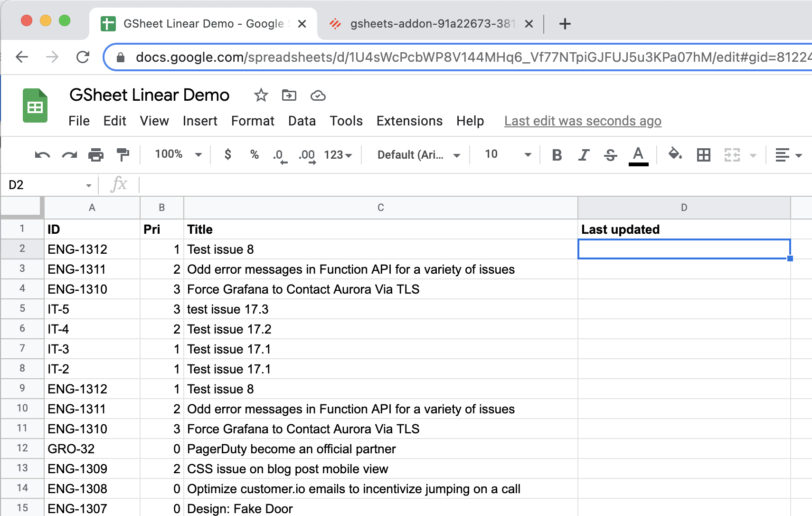The image size is (812, 516).
Task: Select column B header
Action: [x=162, y=208]
